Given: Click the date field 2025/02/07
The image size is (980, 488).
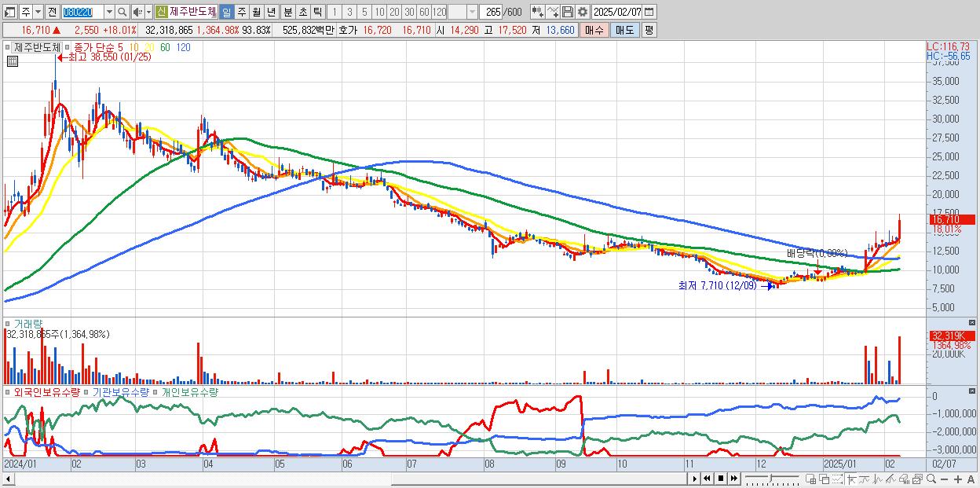Looking at the screenshot, I should 616,12.
